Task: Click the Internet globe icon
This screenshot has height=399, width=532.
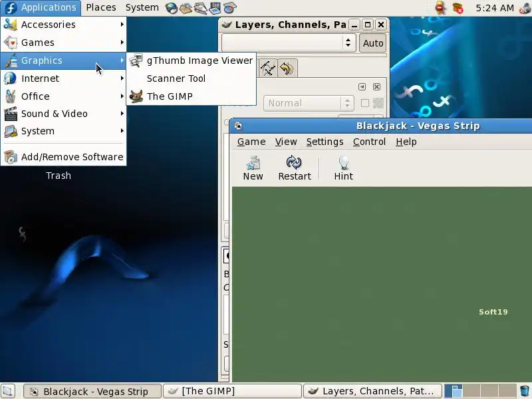Action: [x=11, y=78]
